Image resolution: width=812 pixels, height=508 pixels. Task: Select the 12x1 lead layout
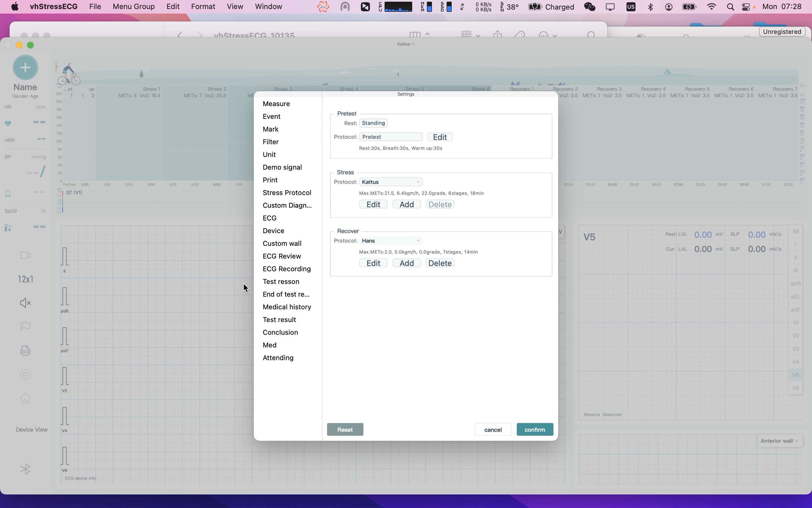coord(25,279)
